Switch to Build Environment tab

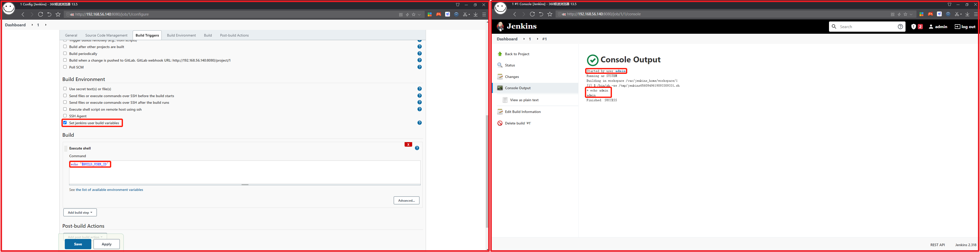coord(181,36)
